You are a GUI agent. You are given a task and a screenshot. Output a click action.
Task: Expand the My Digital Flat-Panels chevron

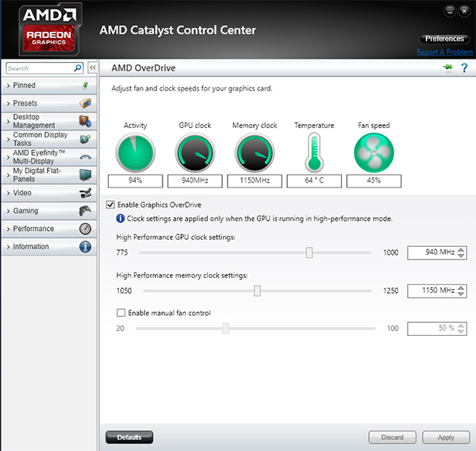point(8,175)
